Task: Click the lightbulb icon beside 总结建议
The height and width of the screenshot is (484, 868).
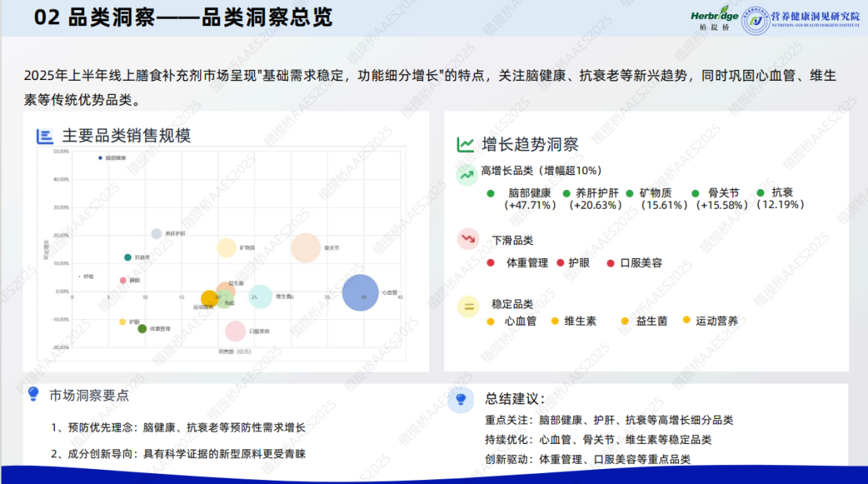Action: (461, 400)
